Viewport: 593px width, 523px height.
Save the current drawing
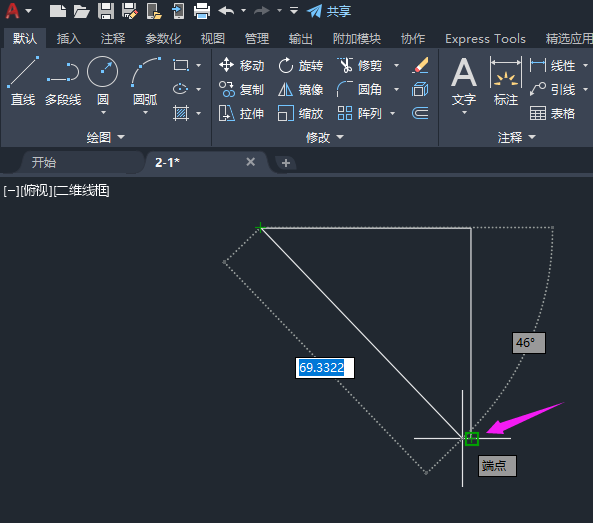click(x=106, y=11)
